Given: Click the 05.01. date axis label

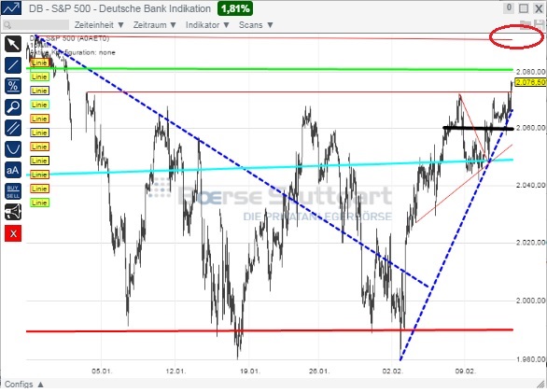Looking at the screenshot, I should pos(102,371).
